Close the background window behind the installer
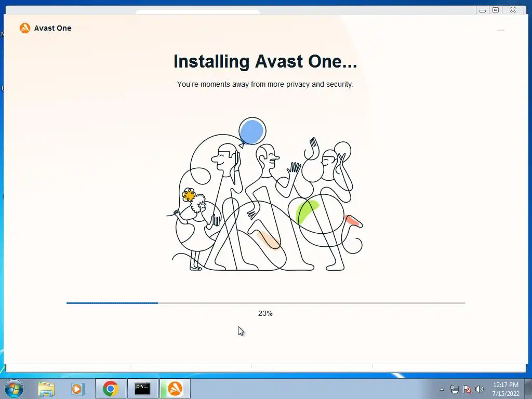The height and width of the screenshot is (399, 532). coord(513,10)
